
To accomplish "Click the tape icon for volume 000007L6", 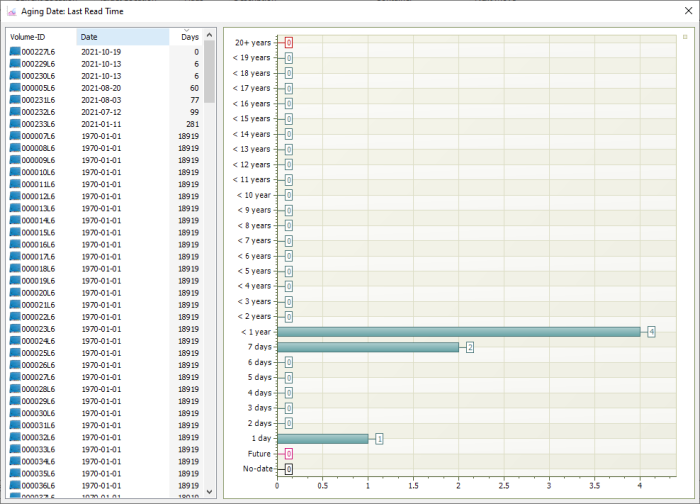I will 15,136.
